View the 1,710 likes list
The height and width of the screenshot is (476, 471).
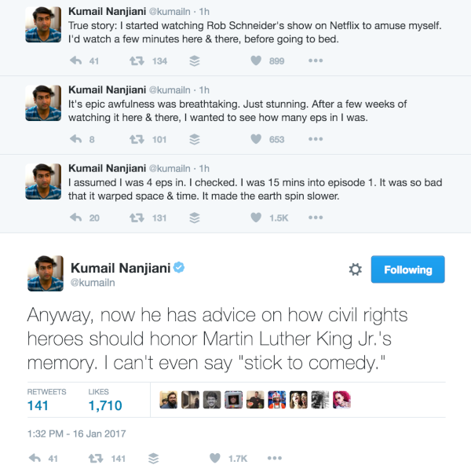pyautogui.click(x=105, y=400)
